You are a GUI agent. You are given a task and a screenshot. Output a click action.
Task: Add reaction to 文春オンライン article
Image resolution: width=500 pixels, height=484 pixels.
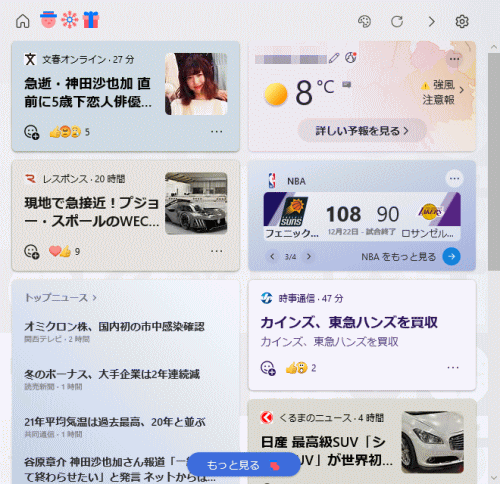point(32,132)
